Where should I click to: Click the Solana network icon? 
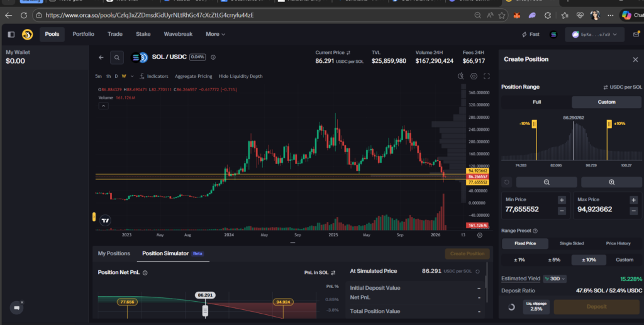pos(553,35)
